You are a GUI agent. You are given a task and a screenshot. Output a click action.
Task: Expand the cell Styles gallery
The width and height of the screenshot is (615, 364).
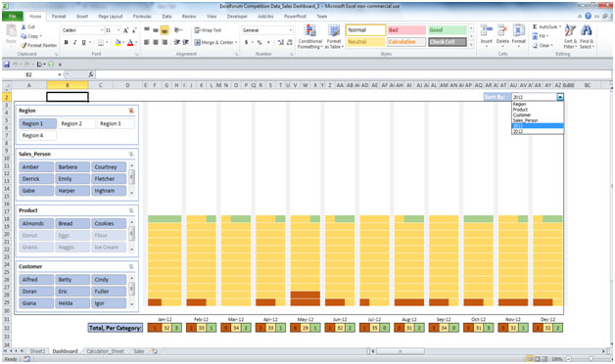471,45
